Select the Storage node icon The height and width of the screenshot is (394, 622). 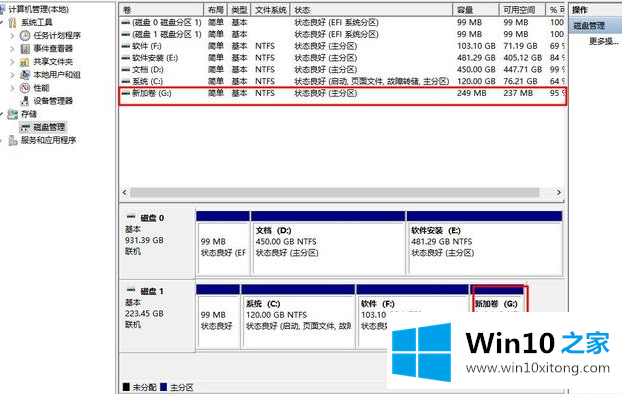click(13, 114)
